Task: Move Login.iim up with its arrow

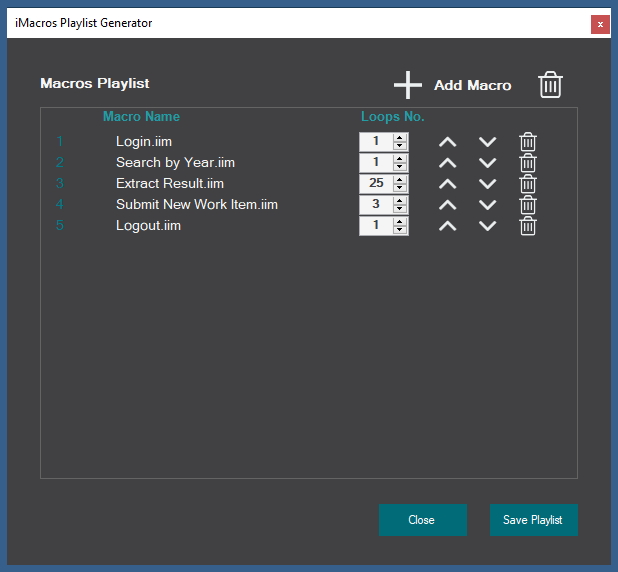Action: 448,142
